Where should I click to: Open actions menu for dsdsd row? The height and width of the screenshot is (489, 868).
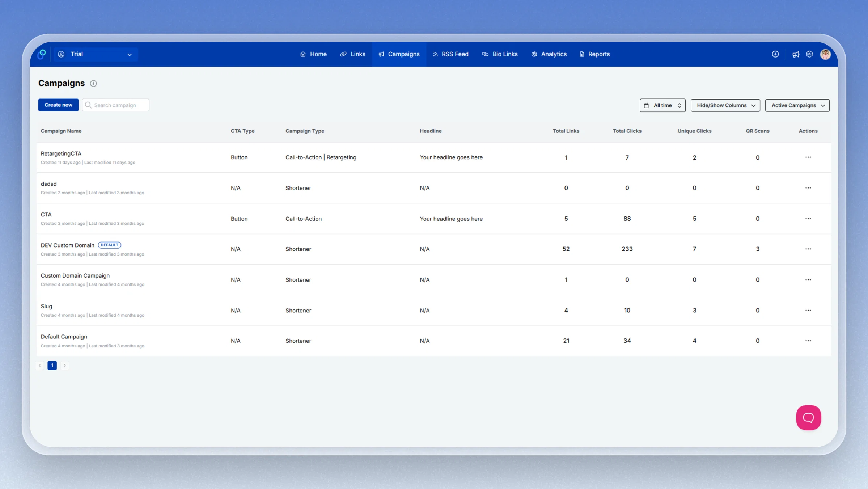point(808,188)
